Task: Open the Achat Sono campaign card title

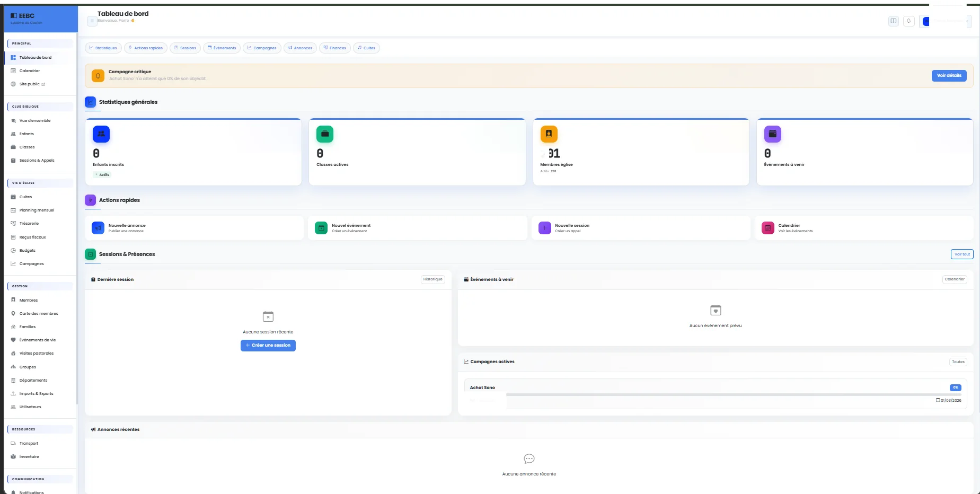Action: click(x=482, y=387)
